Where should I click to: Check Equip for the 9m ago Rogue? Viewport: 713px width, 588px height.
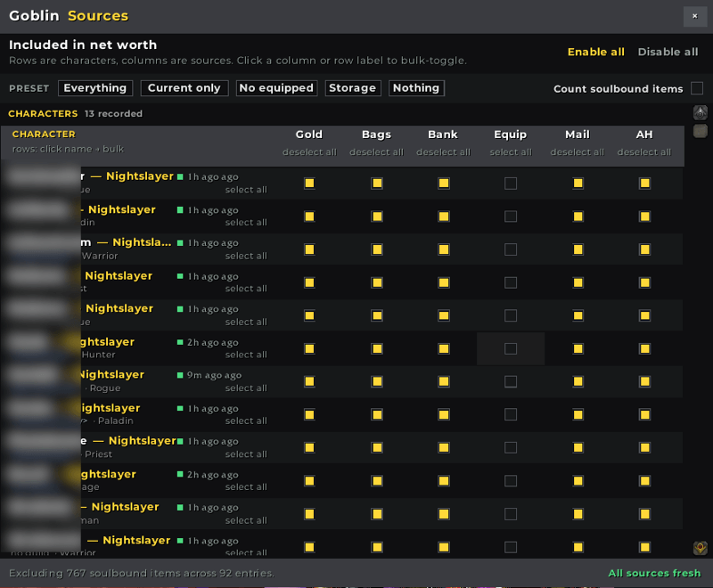(511, 381)
